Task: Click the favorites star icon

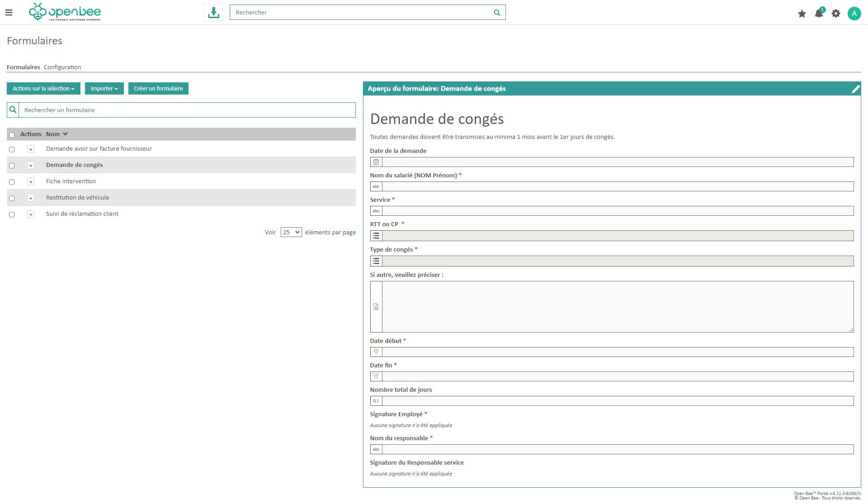Action: coord(802,14)
